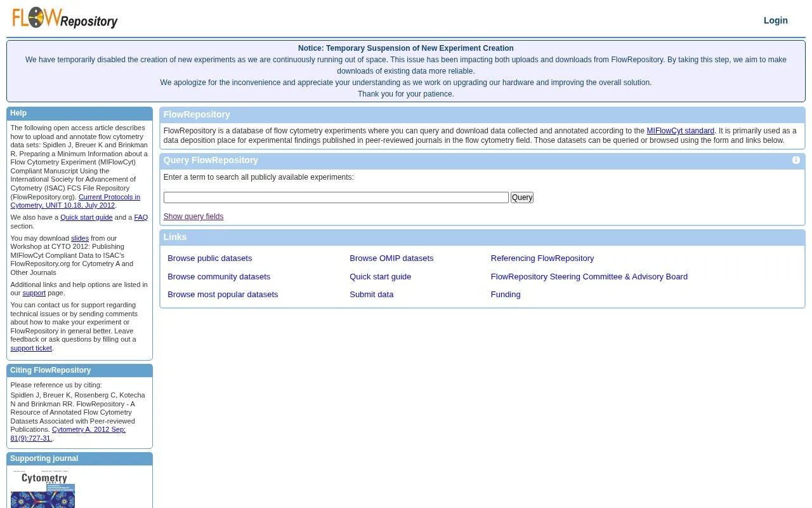This screenshot has height=508, width=812.
Task: Open the FAQ link
Action: pos(141,217)
